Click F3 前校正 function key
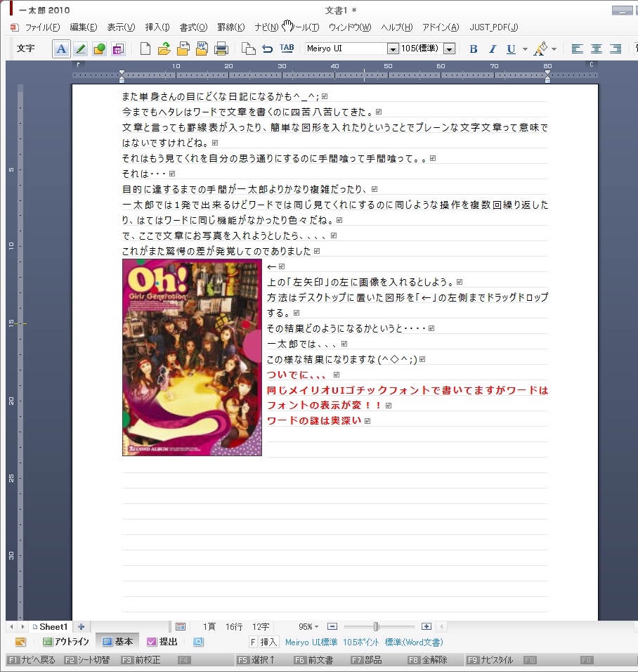 tap(141, 660)
